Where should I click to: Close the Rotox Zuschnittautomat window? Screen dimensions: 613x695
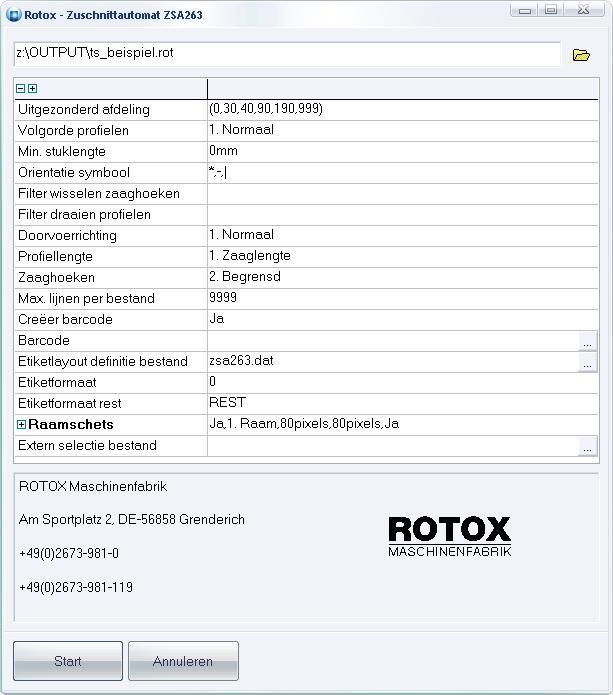tap(584, 10)
